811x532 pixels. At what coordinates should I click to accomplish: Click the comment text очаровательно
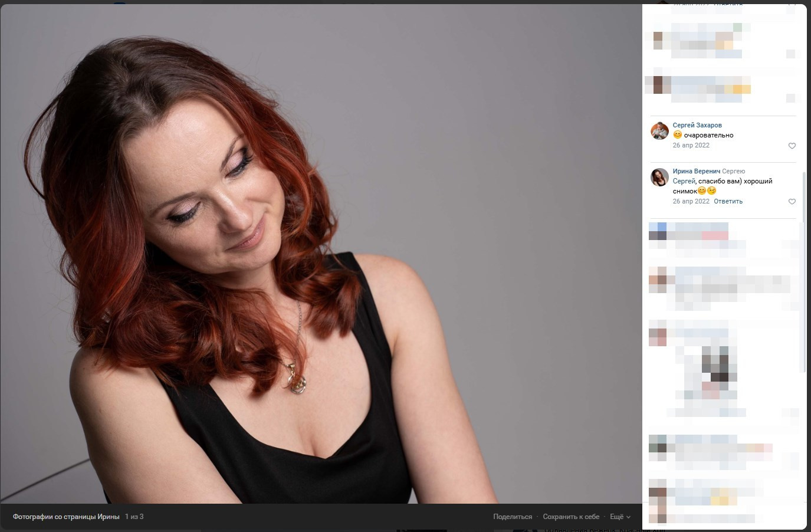point(708,135)
